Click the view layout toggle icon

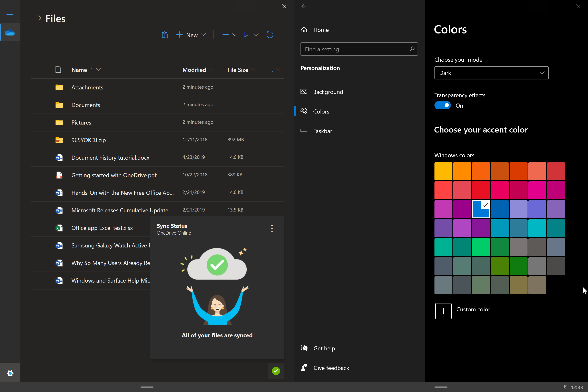point(225,35)
